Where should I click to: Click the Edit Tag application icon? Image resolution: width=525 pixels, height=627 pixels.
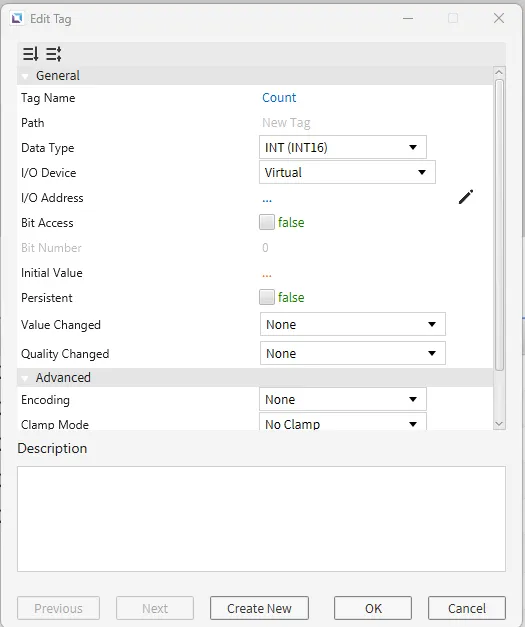tap(17, 18)
